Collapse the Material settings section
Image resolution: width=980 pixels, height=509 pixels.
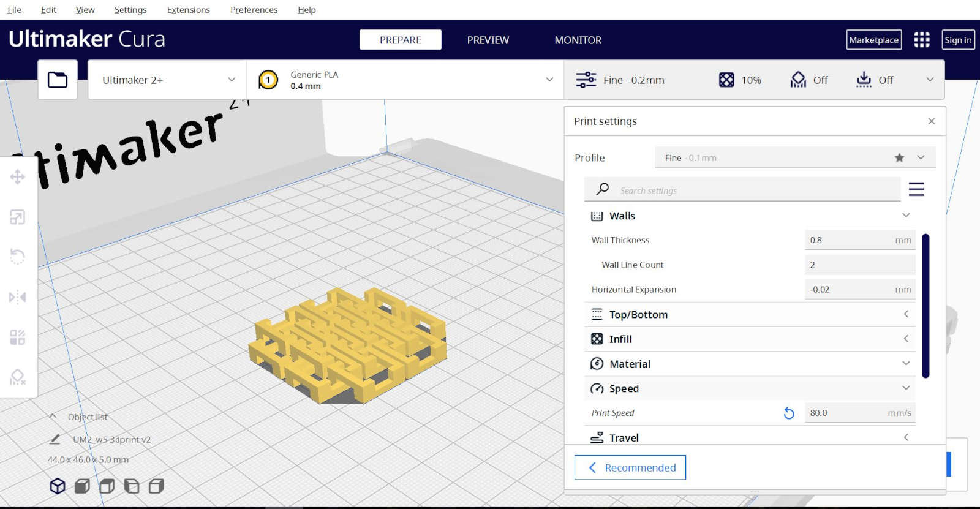tap(906, 363)
